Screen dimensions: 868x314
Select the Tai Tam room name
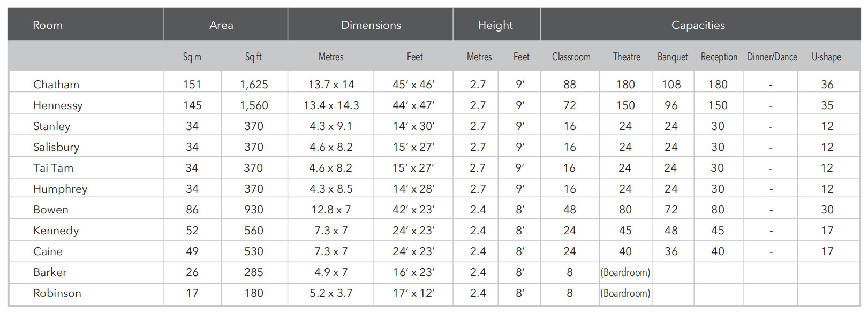click(x=53, y=168)
